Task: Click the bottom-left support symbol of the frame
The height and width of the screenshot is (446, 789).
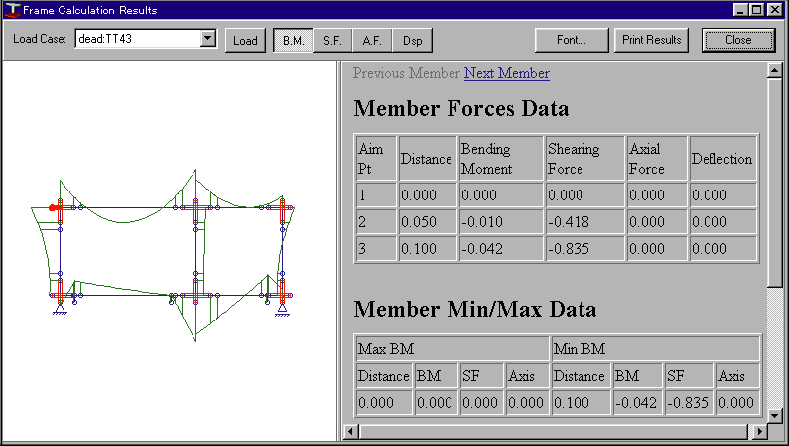Action: [60, 309]
